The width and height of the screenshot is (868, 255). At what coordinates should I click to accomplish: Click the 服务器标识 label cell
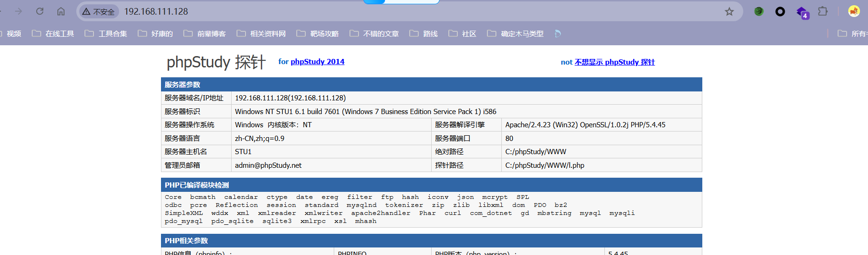tap(196, 112)
